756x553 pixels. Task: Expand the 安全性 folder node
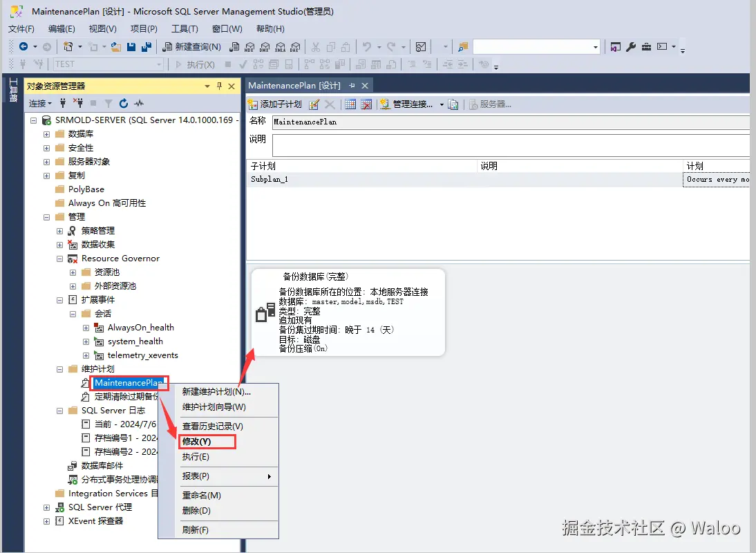click(x=47, y=148)
